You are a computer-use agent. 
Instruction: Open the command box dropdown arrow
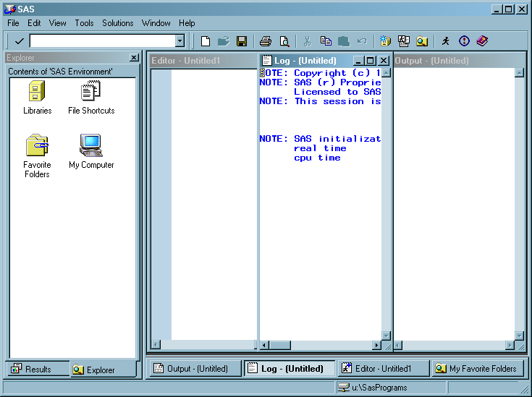(x=180, y=41)
